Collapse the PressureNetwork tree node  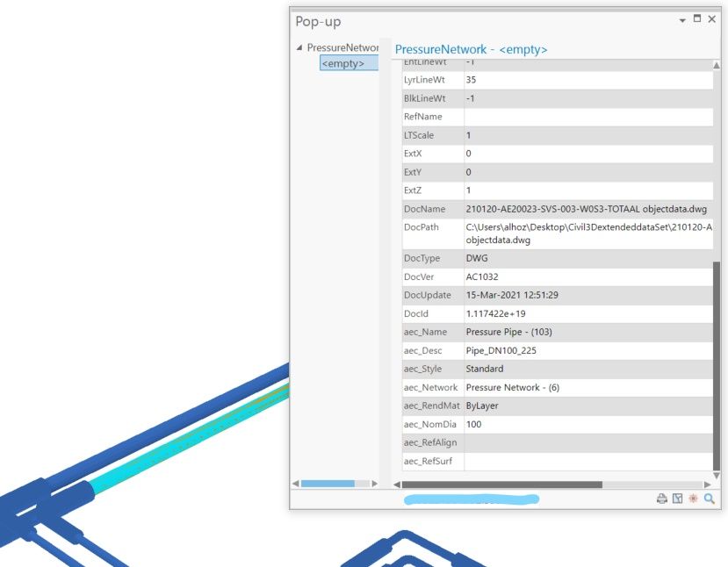[x=299, y=47]
